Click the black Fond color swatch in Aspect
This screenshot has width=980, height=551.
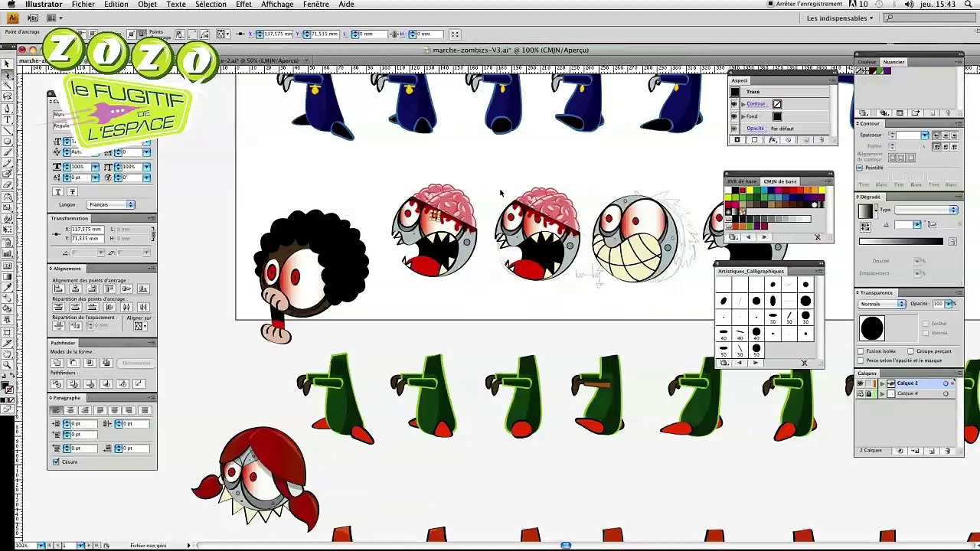click(x=777, y=116)
